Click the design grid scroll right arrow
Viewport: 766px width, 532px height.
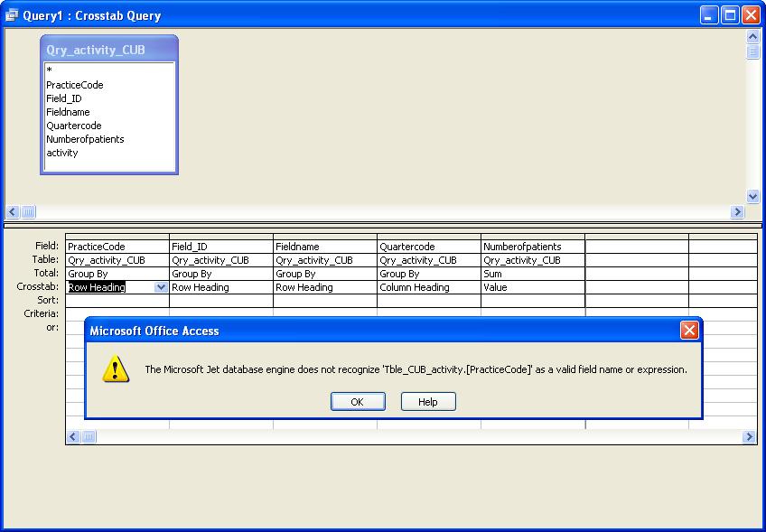pos(749,436)
